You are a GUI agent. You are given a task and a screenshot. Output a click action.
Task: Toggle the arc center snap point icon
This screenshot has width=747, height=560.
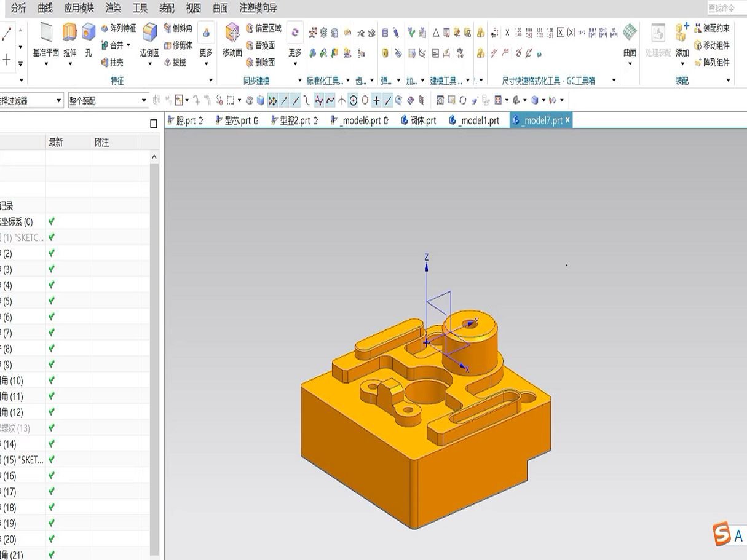click(354, 100)
